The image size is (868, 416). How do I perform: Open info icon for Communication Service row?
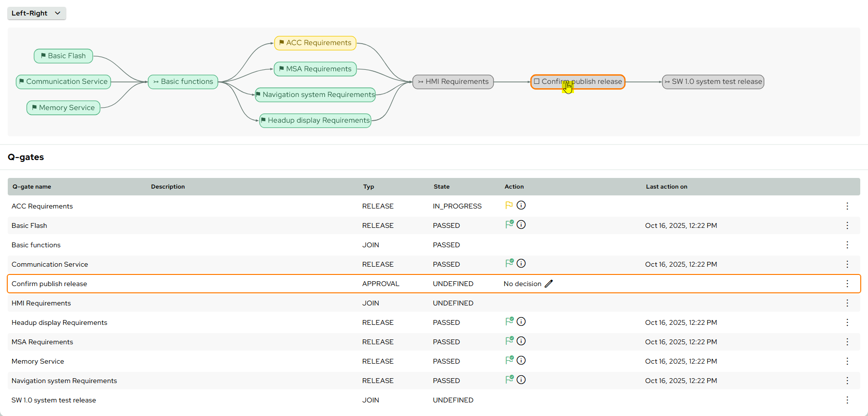coord(521,264)
